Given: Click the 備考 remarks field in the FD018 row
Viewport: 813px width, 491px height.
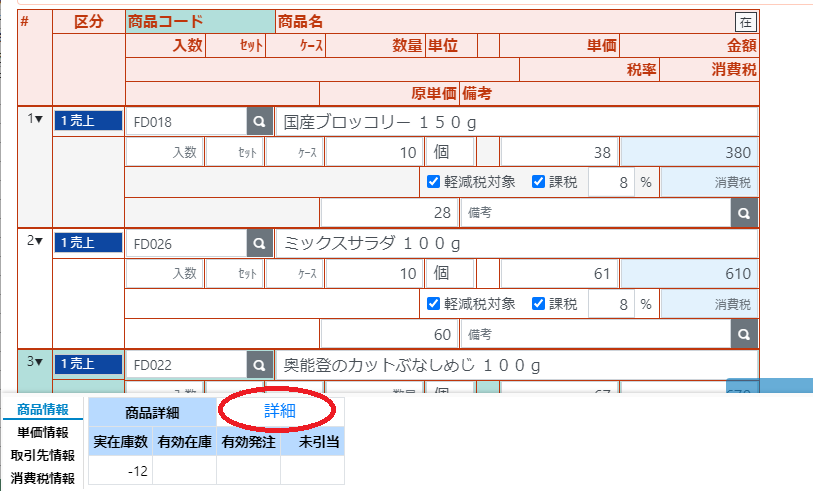Looking at the screenshot, I should [x=596, y=213].
